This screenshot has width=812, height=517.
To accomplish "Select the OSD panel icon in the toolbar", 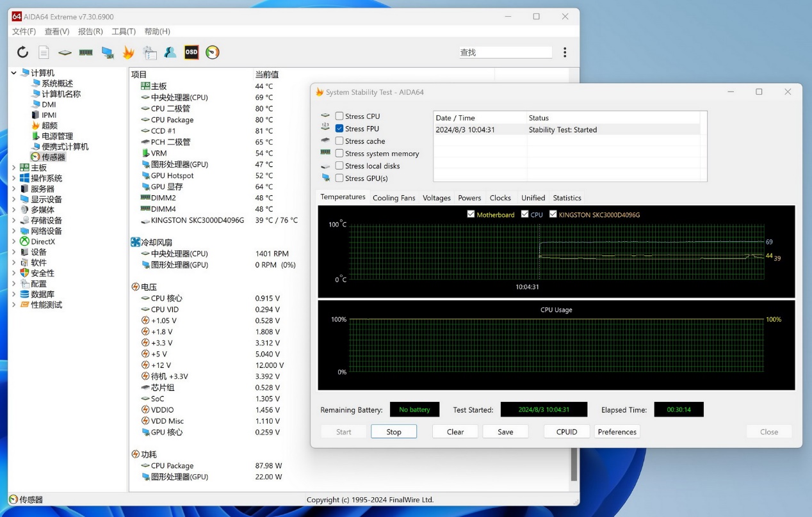I will tap(191, 52).
